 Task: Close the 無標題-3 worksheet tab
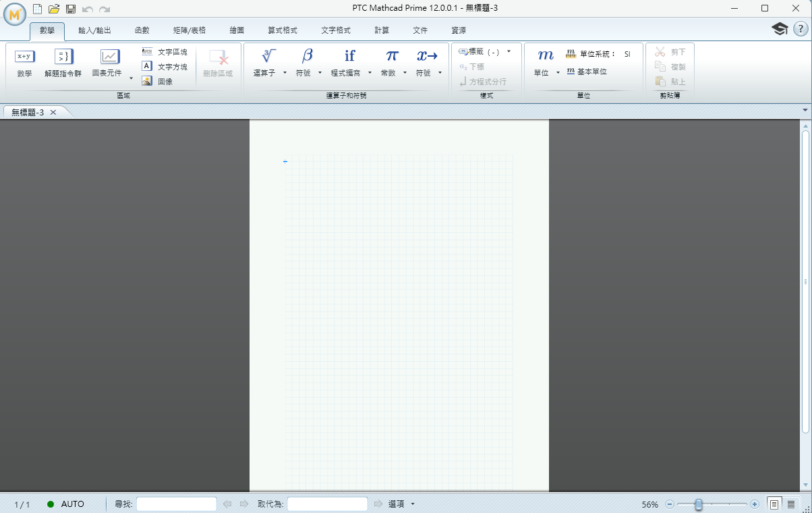[54, 112]
